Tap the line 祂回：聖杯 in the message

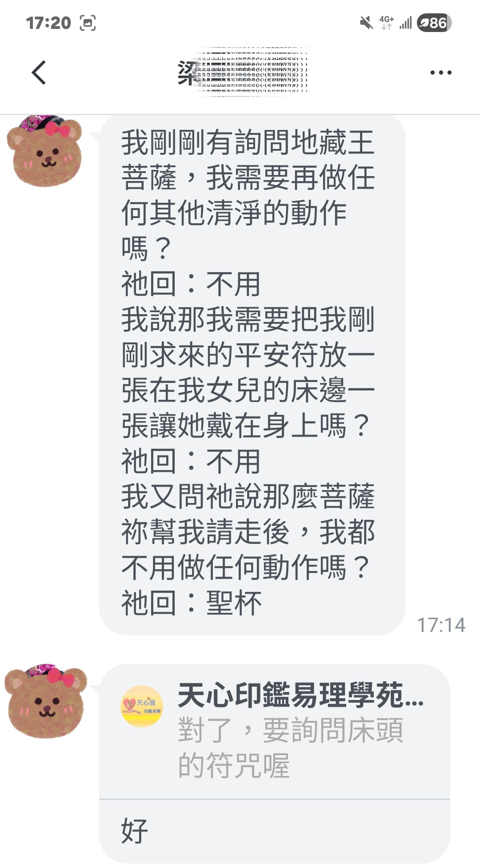(x=192, y=603)
